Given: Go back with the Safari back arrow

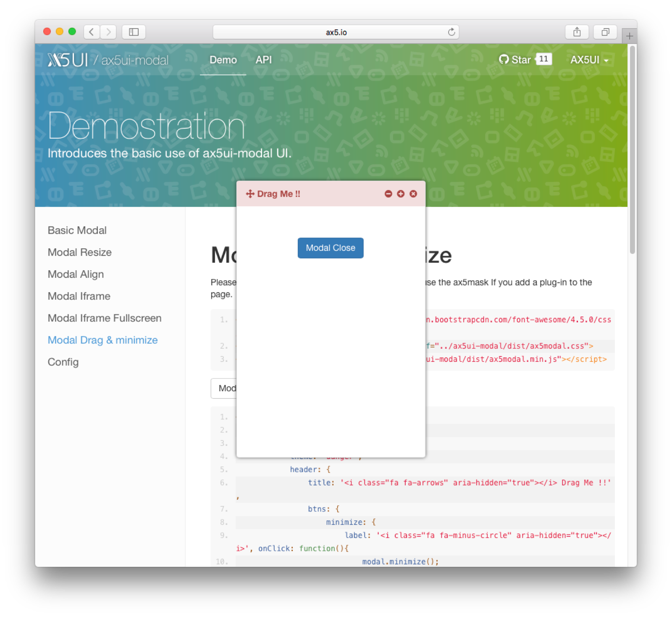Looking at the screenshot, I should pos(92,32).
